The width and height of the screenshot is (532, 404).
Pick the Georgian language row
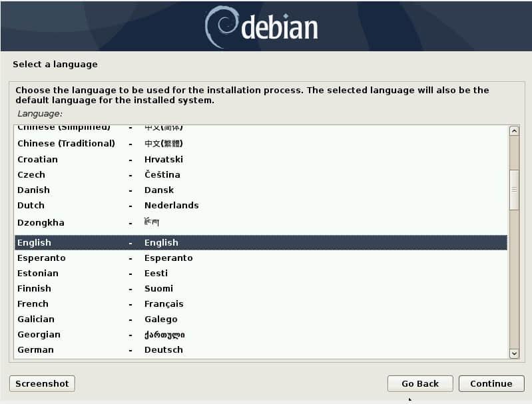(260, 335)
